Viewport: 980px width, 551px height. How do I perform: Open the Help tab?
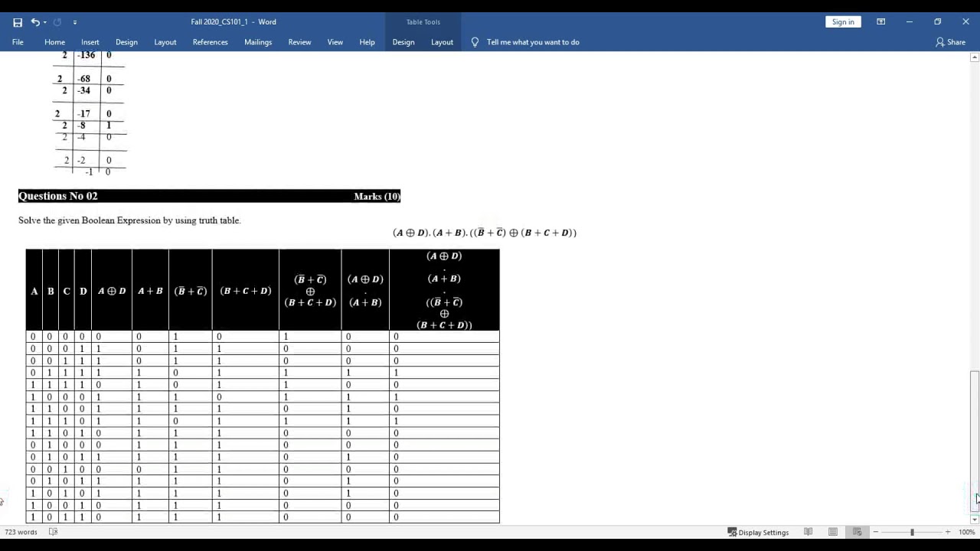[367, 42]
